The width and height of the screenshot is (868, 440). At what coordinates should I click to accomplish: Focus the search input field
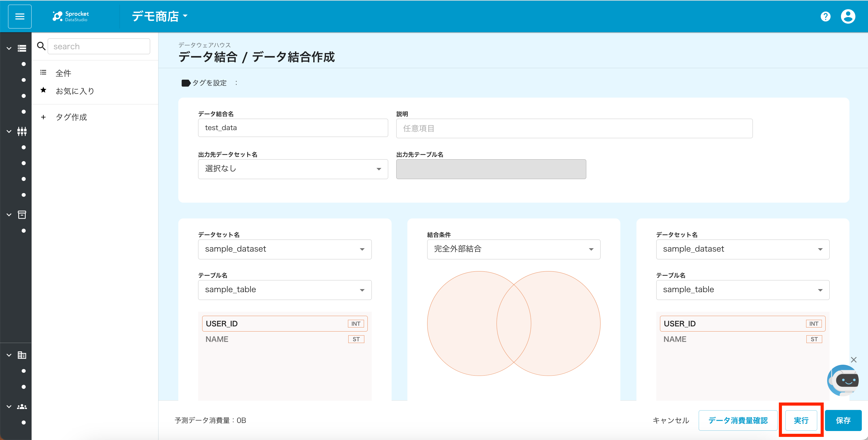tap(99, 46)
